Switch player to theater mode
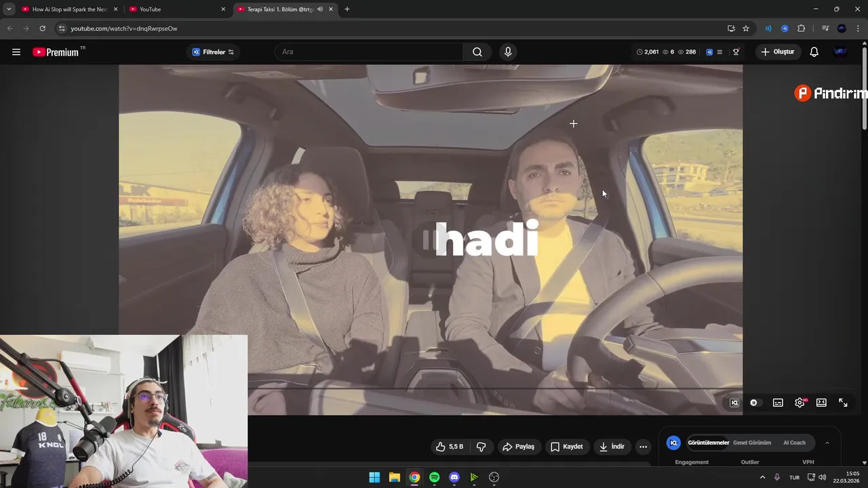Viewport: 868px width, 488px height. click(821, 403)
